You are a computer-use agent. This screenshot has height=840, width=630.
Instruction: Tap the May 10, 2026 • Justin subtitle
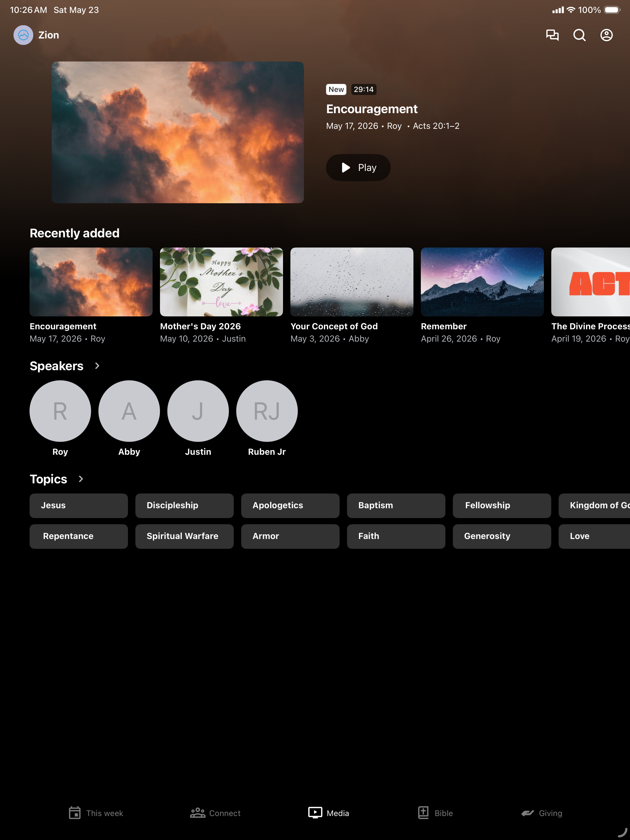click(202, 338)
